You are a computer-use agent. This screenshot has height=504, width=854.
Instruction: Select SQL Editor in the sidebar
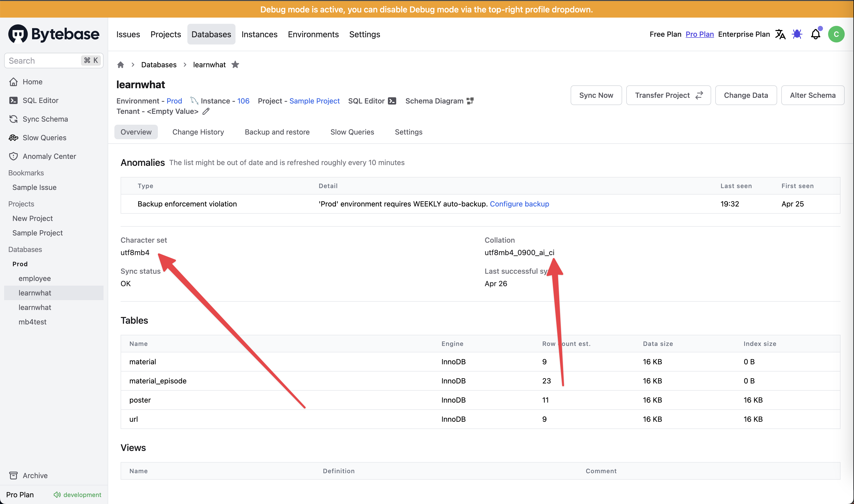(40, 100)
